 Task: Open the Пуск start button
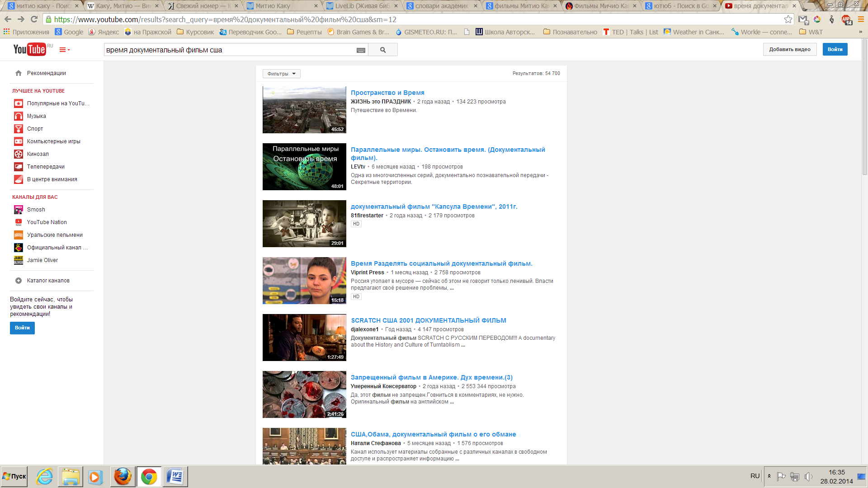tap(14, 476)
